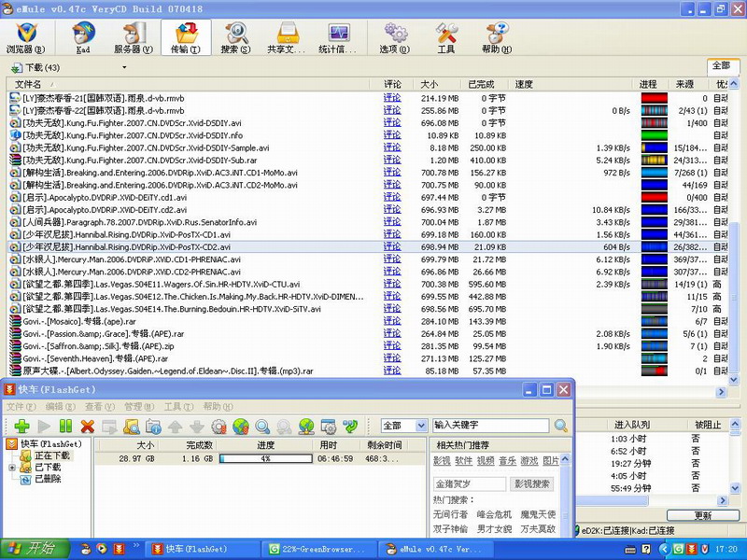Open the eMule 帮助 help toolbar button

point(497,37)
